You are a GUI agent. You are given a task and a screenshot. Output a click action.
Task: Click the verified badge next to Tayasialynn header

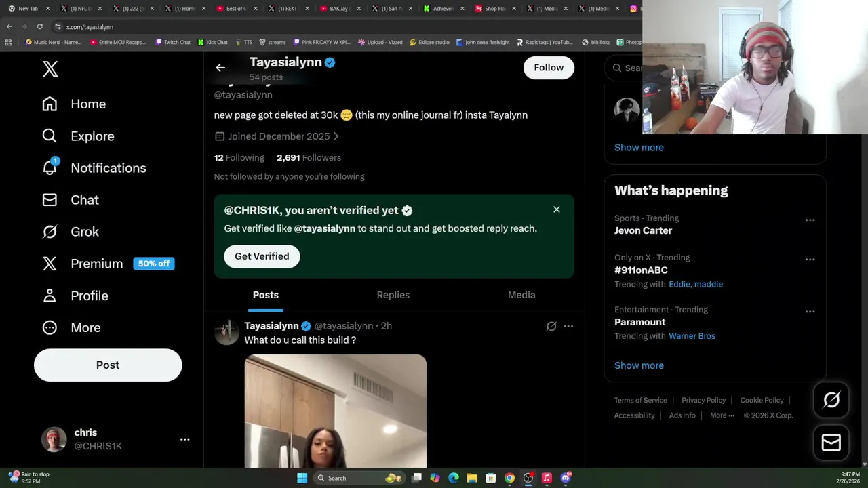(x=330, y=62)
